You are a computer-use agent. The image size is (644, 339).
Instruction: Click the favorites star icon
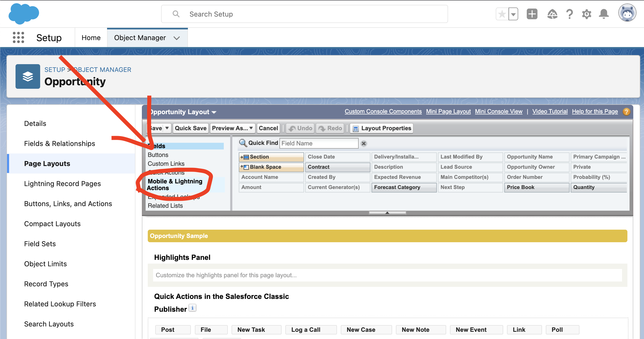(x=502, y=14)
